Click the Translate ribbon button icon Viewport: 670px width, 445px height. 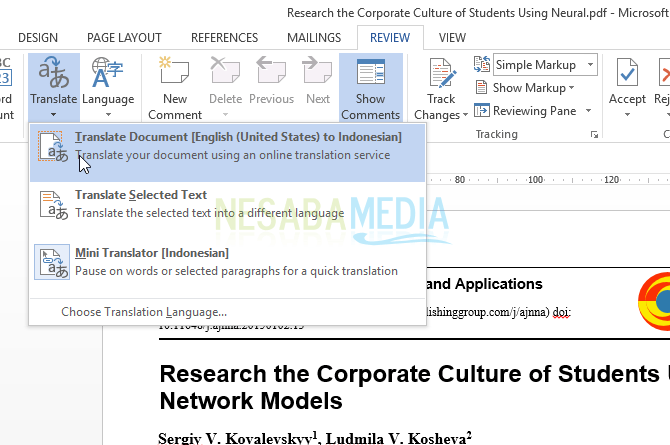pyautogui.click(x=53, y=72)
